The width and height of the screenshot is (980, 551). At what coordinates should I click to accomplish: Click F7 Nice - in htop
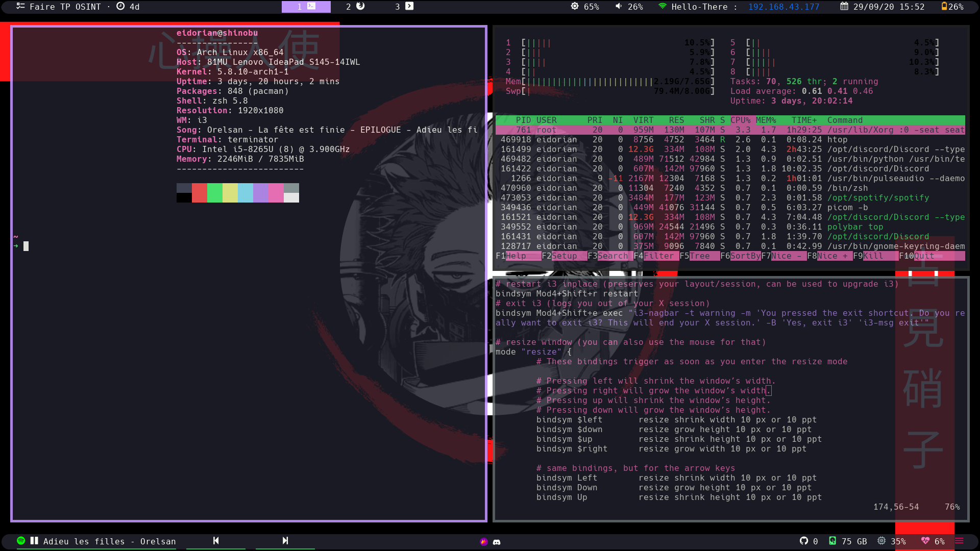(x=783, y=256)
